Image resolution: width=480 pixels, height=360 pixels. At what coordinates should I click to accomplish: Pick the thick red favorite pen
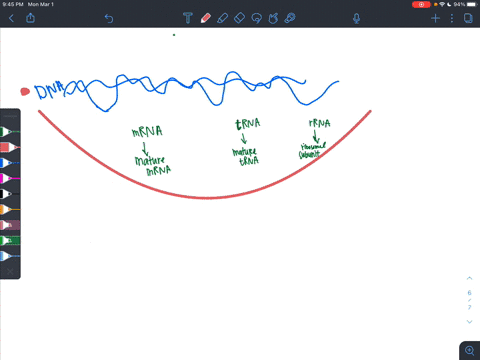pos(10,147)
